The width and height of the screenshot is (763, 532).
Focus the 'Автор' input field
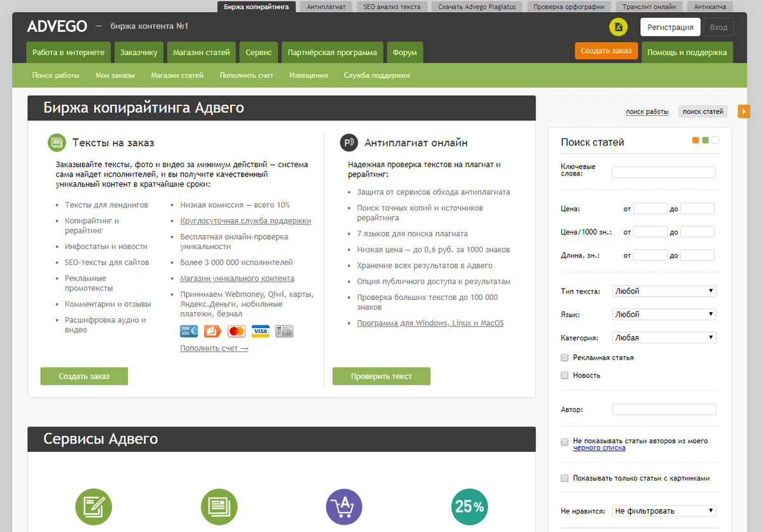[x=664, y=409]
